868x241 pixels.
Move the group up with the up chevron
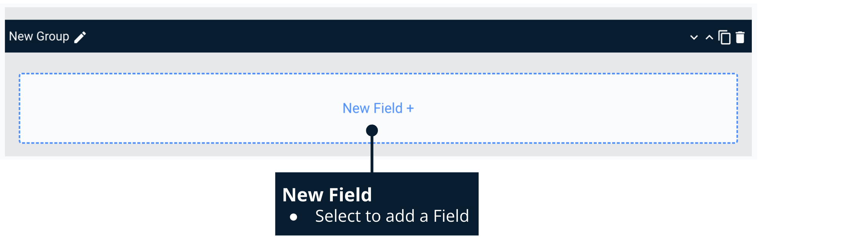709,38
